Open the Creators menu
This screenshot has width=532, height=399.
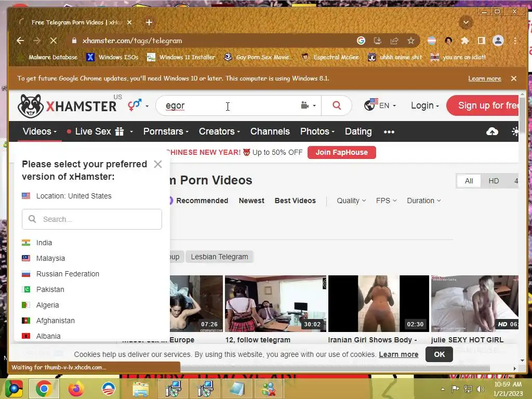(x=219, y=131)
